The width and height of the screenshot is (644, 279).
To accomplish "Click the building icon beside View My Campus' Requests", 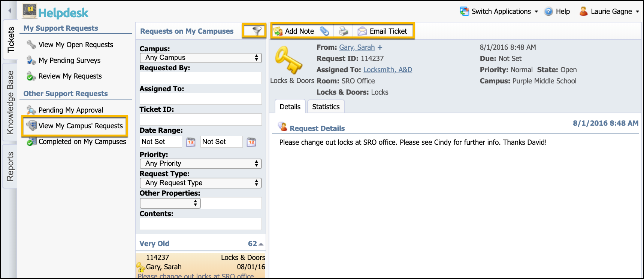I will pos(31,126).
